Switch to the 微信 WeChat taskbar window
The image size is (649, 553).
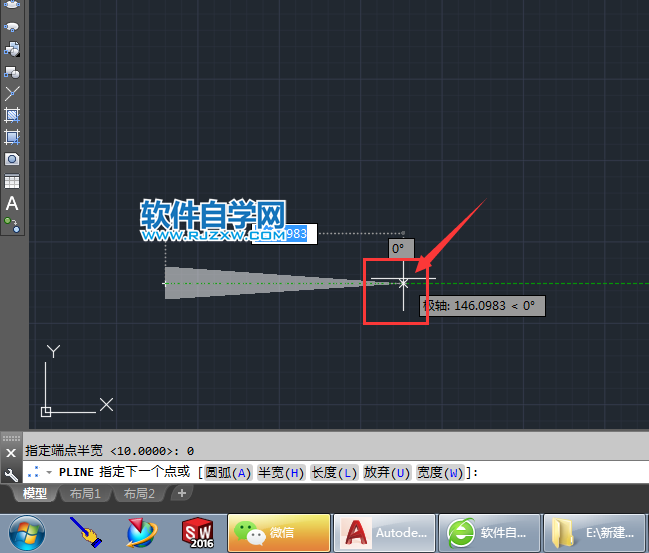pyautogui.click(x=279, y=533)
